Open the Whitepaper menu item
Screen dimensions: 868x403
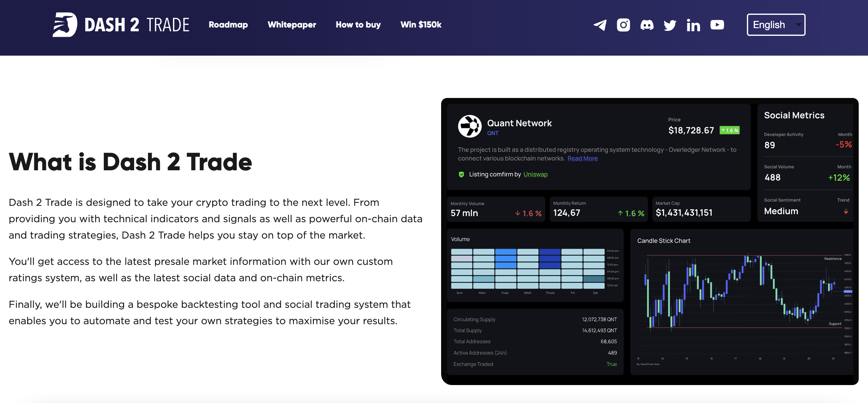point(292,25)
